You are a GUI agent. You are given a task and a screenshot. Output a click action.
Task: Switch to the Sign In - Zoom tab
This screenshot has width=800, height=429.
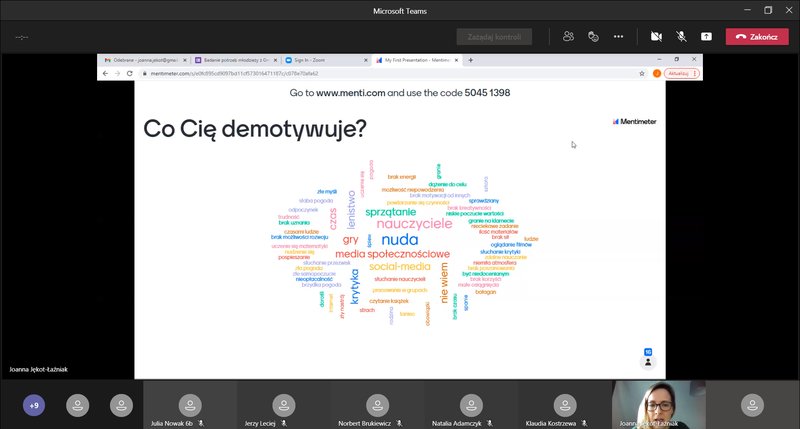pos(318,60)
